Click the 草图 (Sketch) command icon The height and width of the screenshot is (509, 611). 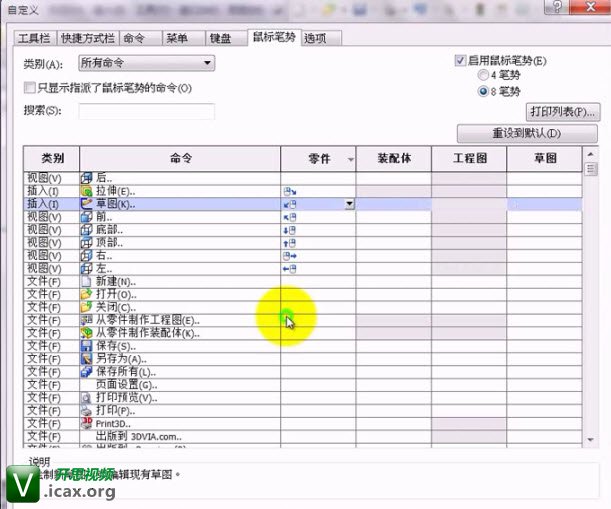click(x=86, y=203)
